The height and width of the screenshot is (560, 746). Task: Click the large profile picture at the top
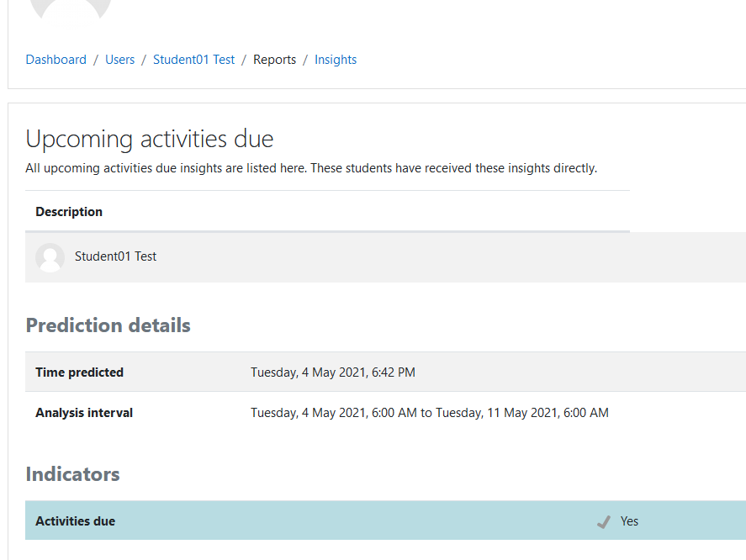[x=71, y=8]
